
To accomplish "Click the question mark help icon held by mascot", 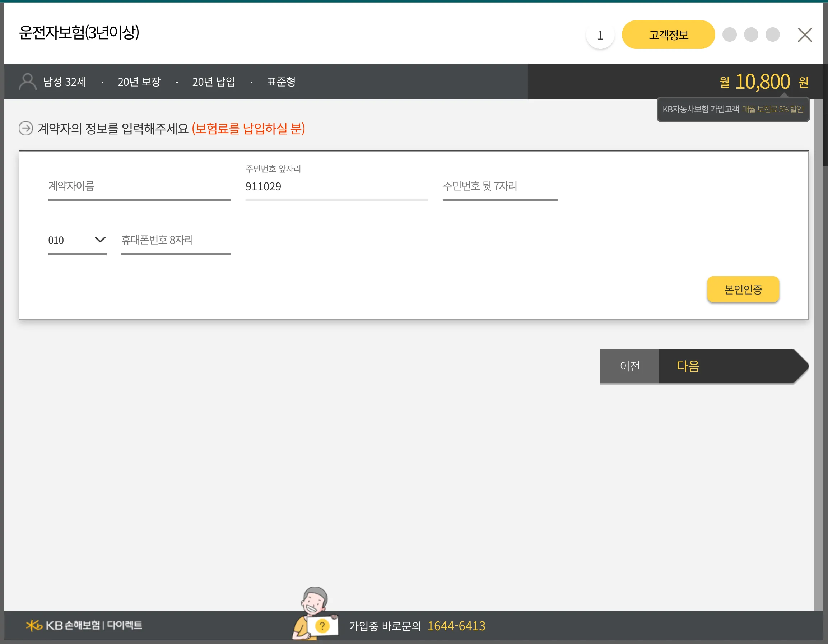I will click(323, 626).
